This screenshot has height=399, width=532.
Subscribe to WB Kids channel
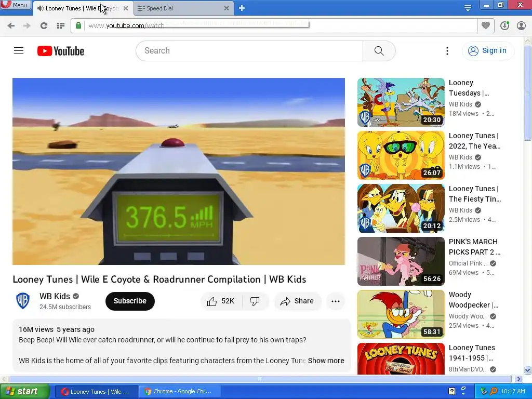click(130, 301)
